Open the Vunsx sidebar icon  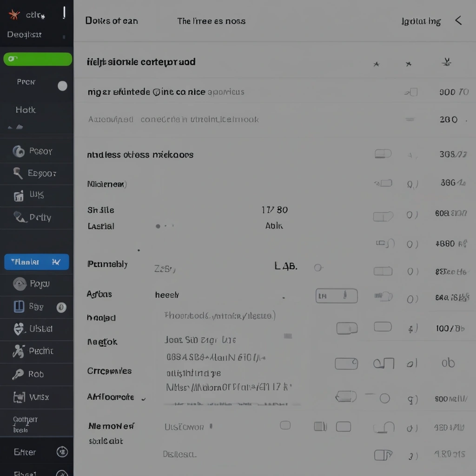tap(19, 397)
